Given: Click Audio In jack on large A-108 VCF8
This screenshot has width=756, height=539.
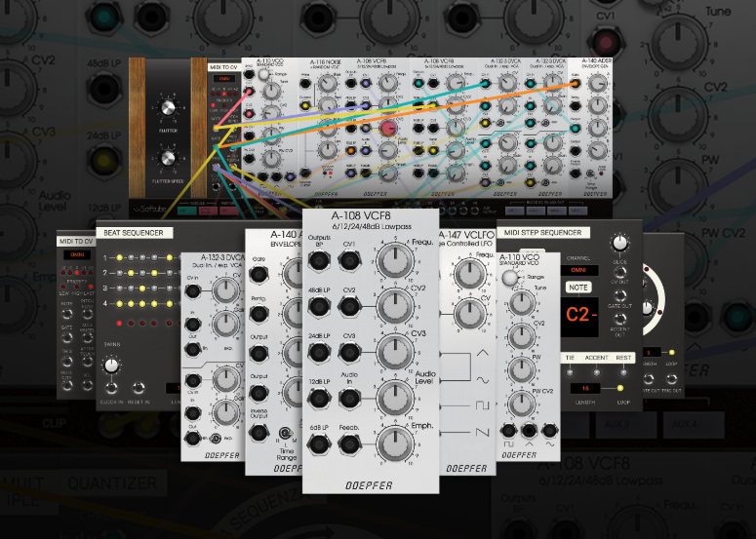Looking at the screenshot, I should [x=349, y=399].
